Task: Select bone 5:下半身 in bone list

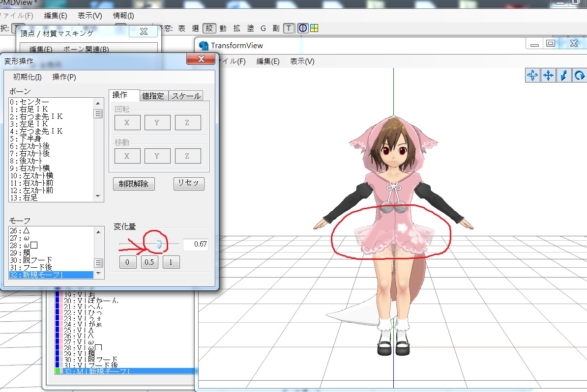Action: pyautogui.click(x=51, y=139)
